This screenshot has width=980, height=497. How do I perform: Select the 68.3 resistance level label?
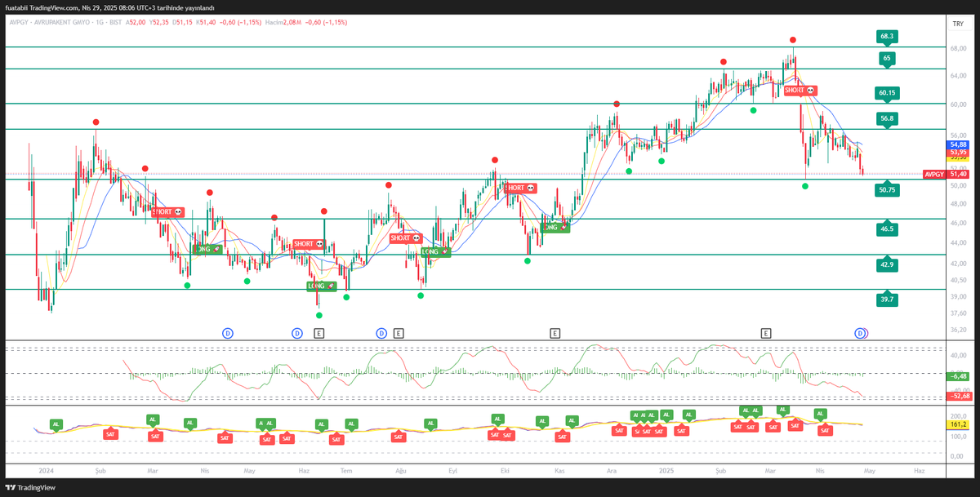click(887, 37)
